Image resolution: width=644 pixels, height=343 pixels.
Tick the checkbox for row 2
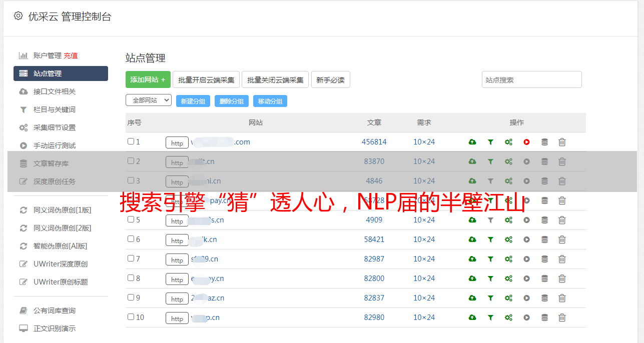coord(131,161)
